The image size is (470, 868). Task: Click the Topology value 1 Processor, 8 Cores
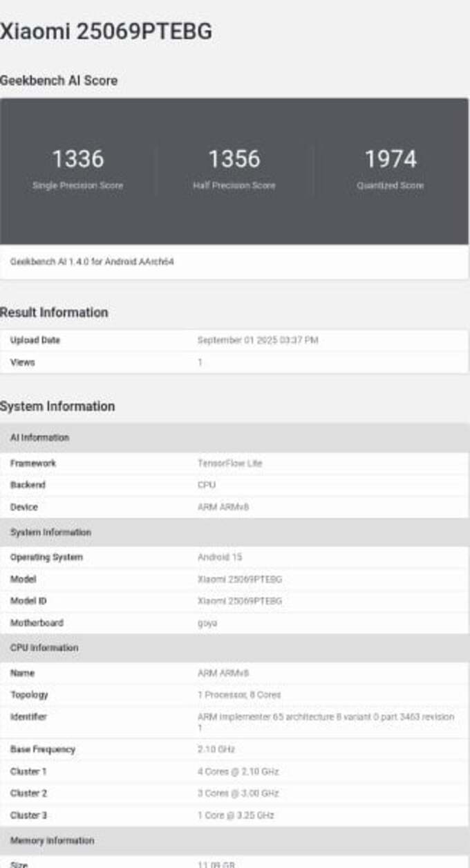(239, 694)
